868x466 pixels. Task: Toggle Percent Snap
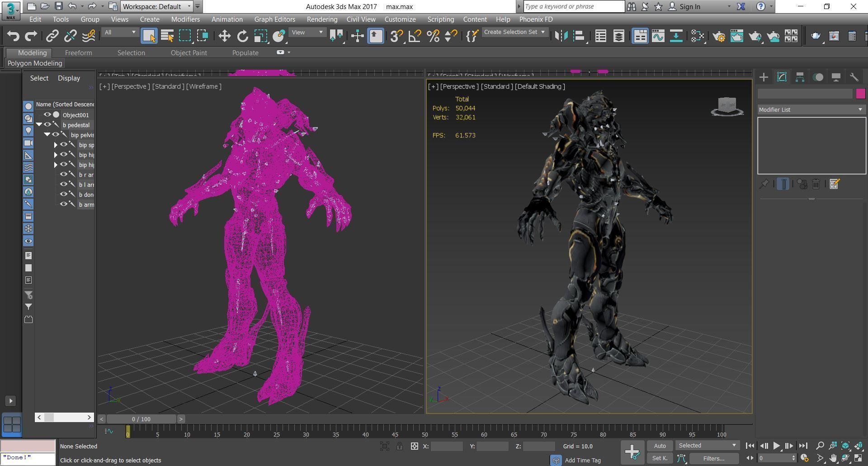433,36
